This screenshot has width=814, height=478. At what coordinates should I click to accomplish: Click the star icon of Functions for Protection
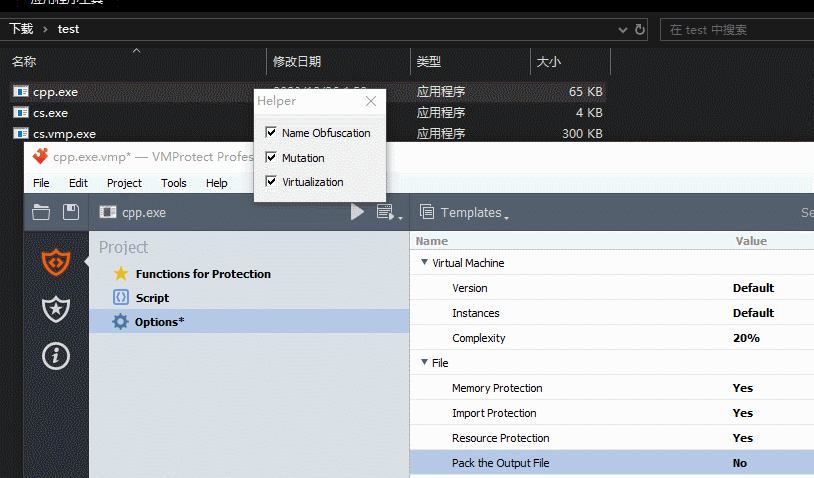tap(120, 274)
